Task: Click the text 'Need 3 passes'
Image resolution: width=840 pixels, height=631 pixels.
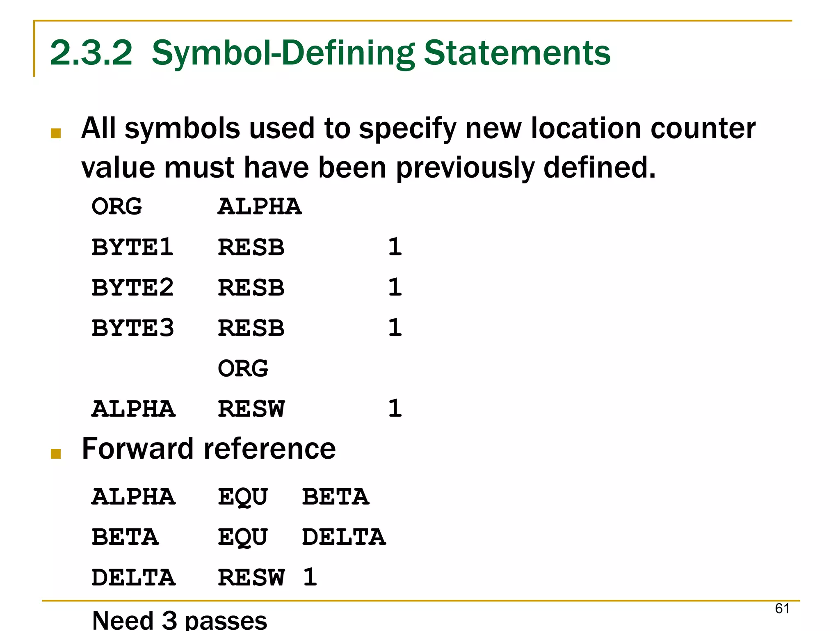Action: point(180,620)
